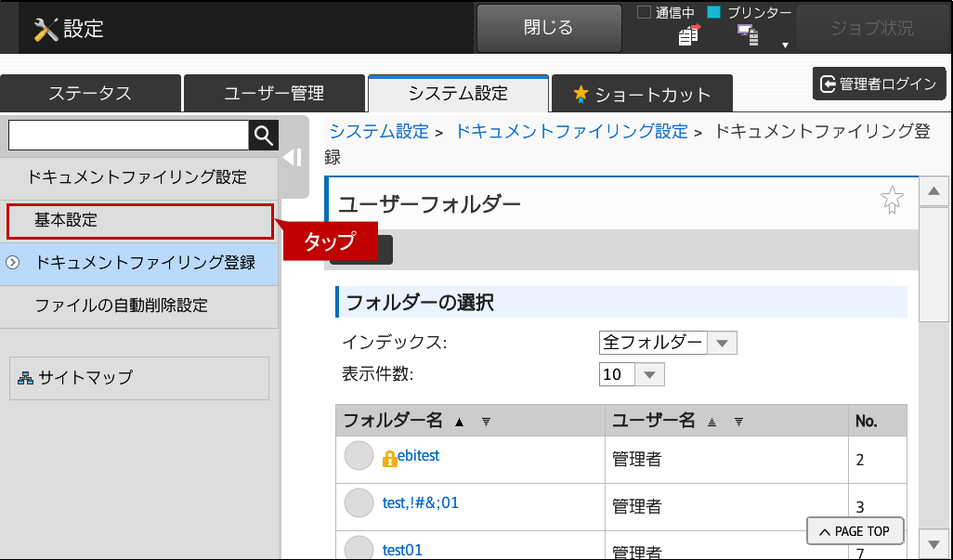
Task: Switch to the ユーザー管理 tab
Action: (274, 94)
